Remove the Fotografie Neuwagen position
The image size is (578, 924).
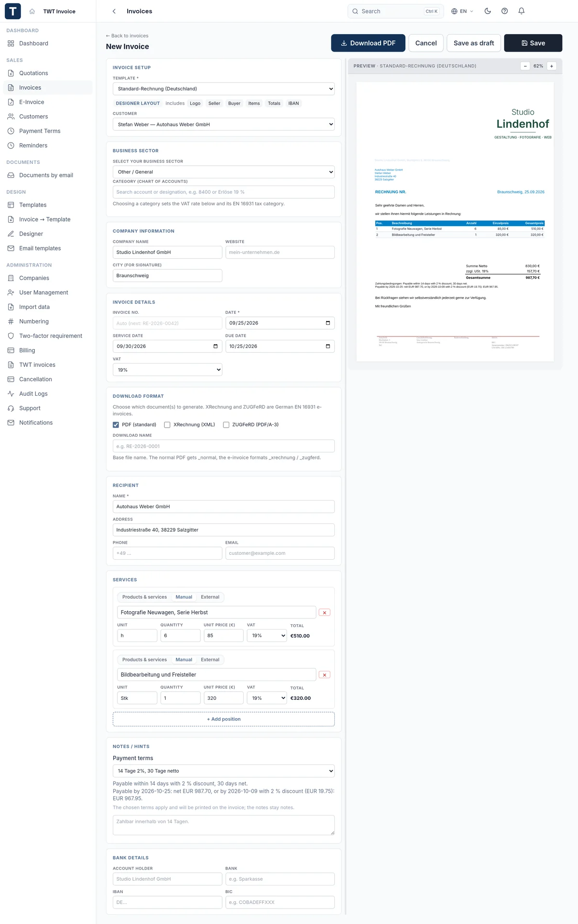[x=325, y=613]
